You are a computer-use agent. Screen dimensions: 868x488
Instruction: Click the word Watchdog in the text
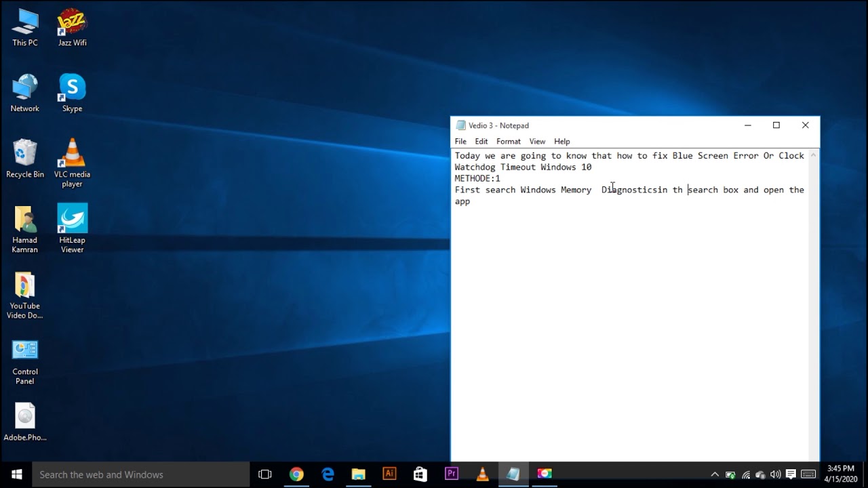click(x=475, y=167)
